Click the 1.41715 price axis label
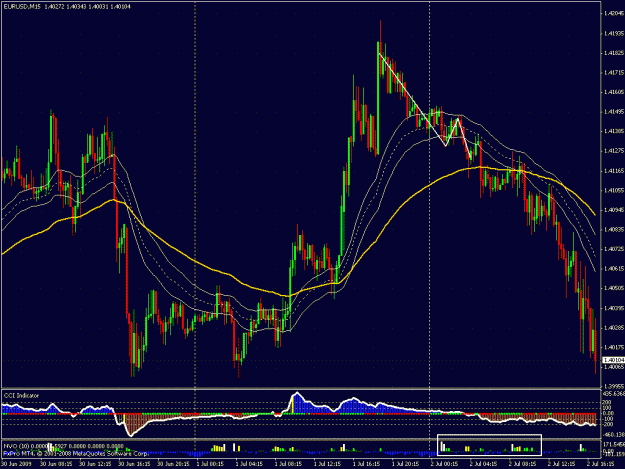The width and height of the screenshot is (625, 469). (614, 73)
